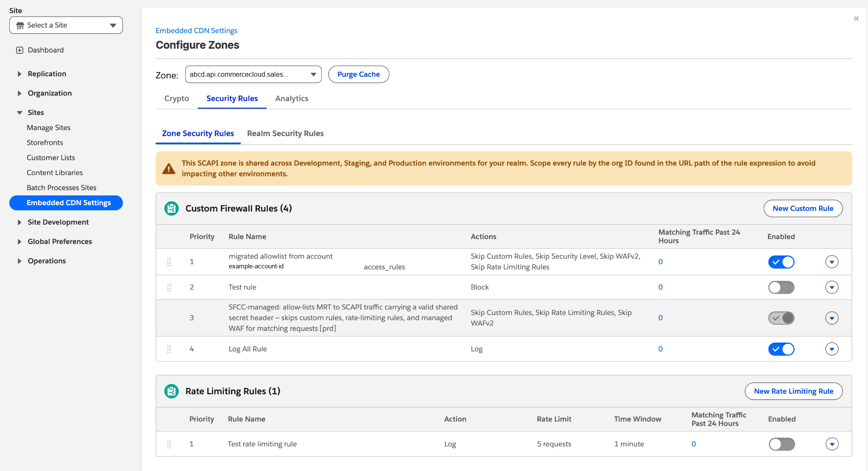Image resolution: width=868 pixels, height=471 pixels.
Task: Switch to Realm Security Rules tab
Action: click(285, 134)
